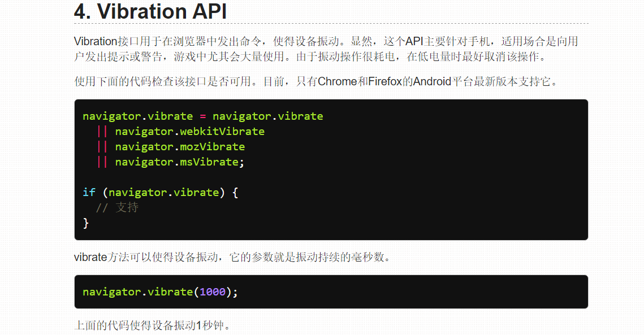Viewport: 644px width, 335px height.
Task: Click "navigator.vibrate" inside the if condition
Action: click(x=163, y=193)
